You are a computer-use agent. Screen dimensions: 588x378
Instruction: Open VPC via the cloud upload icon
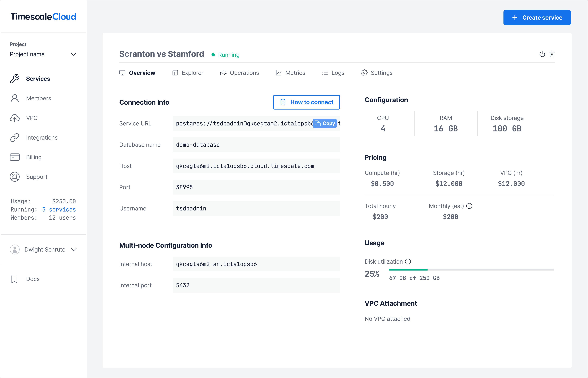tap(15, 118)
